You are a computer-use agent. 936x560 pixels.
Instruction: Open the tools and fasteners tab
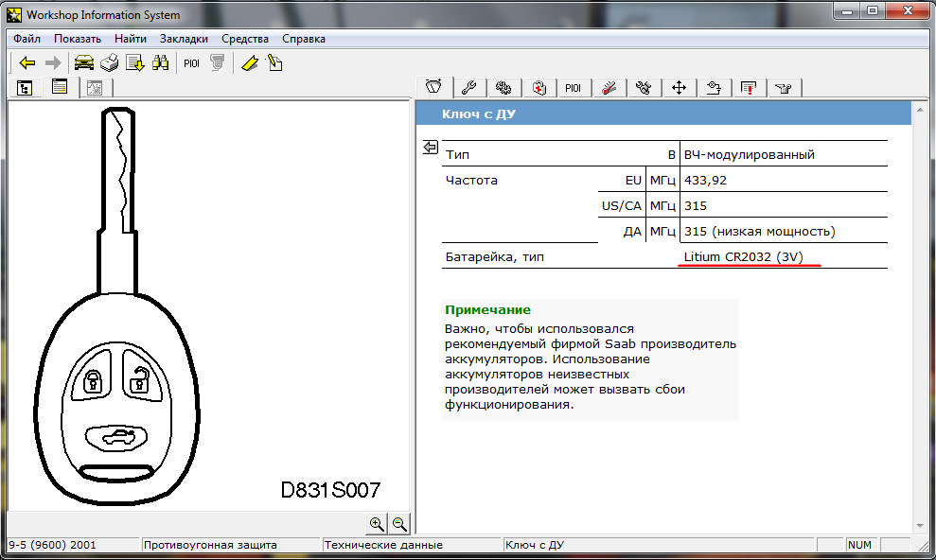tap(644, 88)
